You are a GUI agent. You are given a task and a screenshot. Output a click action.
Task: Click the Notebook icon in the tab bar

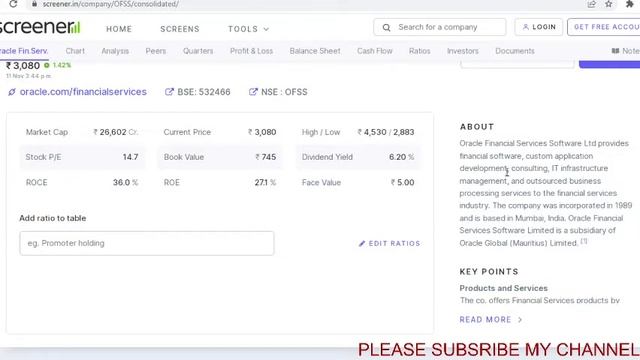[615, 51]
